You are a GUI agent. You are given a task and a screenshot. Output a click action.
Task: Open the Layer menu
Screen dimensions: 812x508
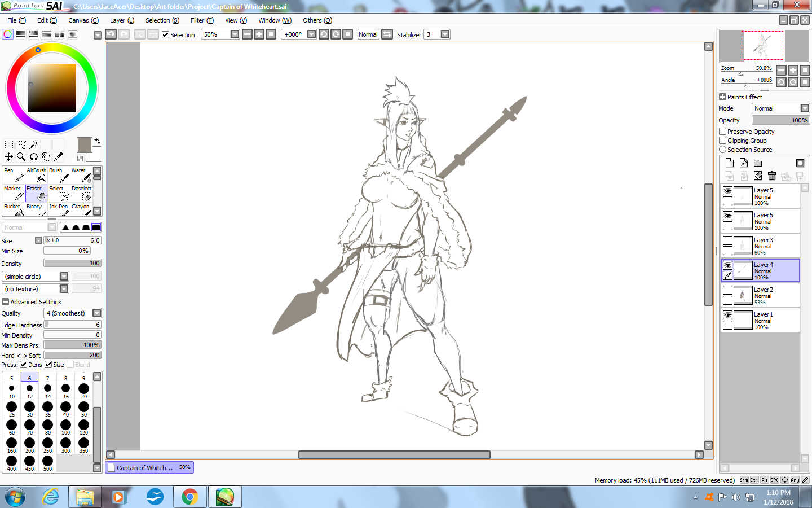tap(122, 20)
